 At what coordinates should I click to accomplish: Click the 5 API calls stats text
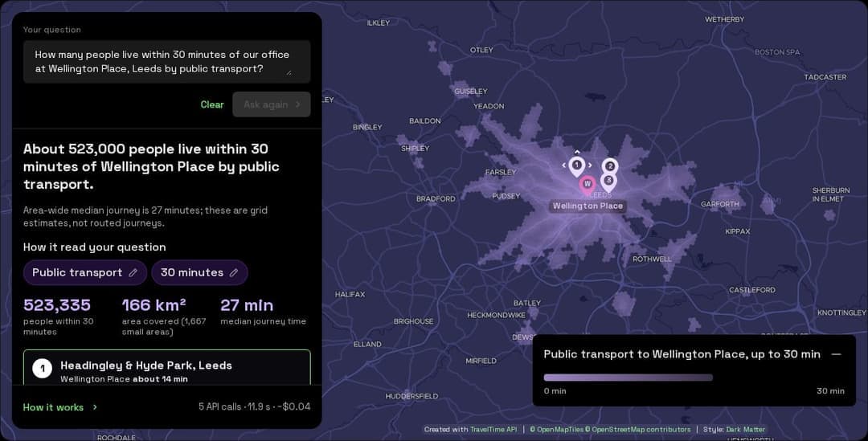point(254,406)
